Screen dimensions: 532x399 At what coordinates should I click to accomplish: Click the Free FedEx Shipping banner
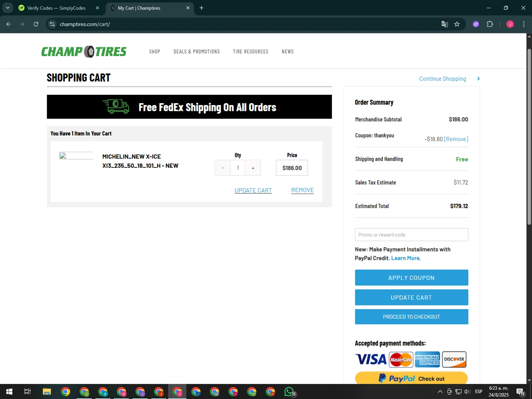pyautogui.click(x=189, y=107)
